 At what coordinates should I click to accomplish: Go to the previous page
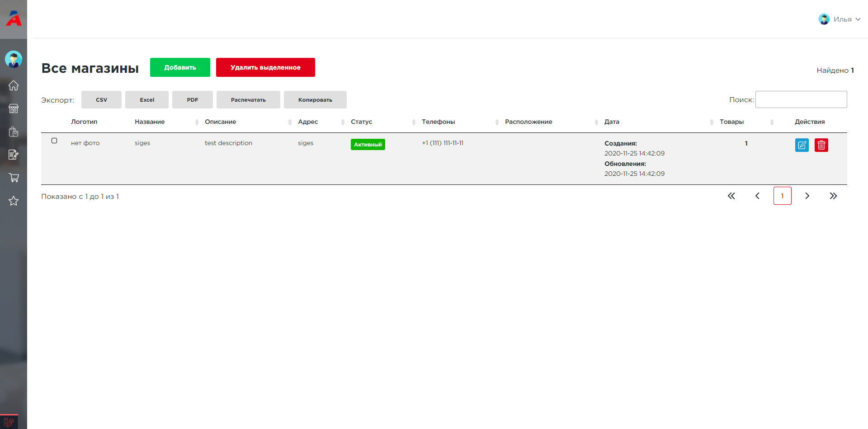pos(757,196)
